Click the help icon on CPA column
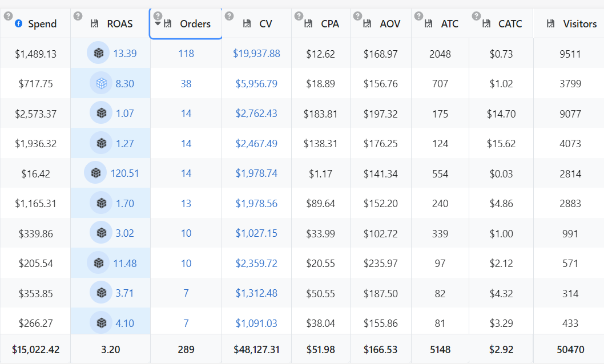604x364 pixels. tap(299, 16)
